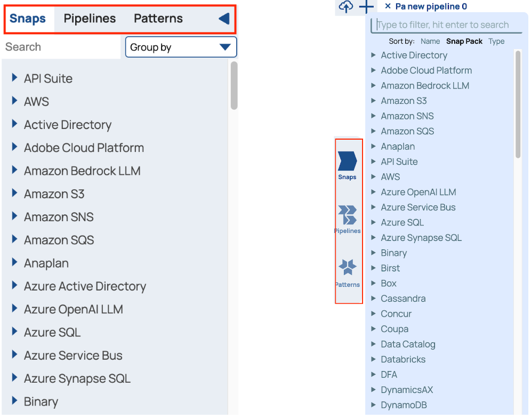Sort the list by Type
Image resolution: width=531 pixels, height=420 pixels.
496,41
